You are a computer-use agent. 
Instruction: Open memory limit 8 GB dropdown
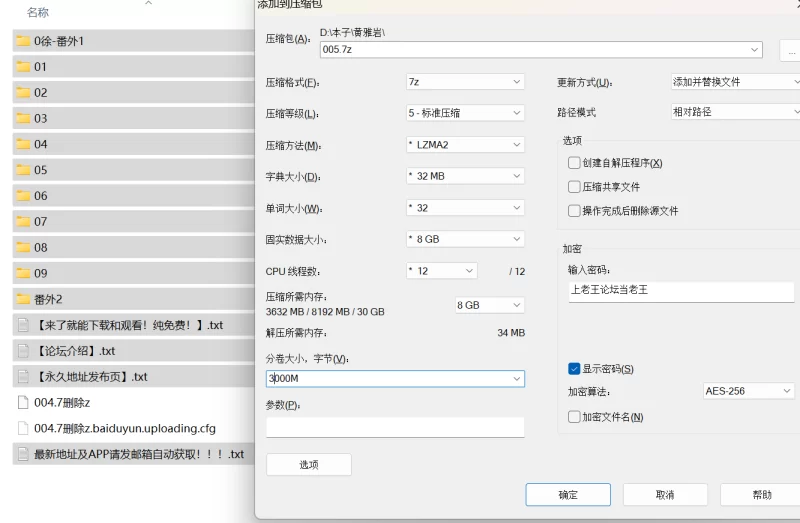pyautogui.click(x=490, y=305)
